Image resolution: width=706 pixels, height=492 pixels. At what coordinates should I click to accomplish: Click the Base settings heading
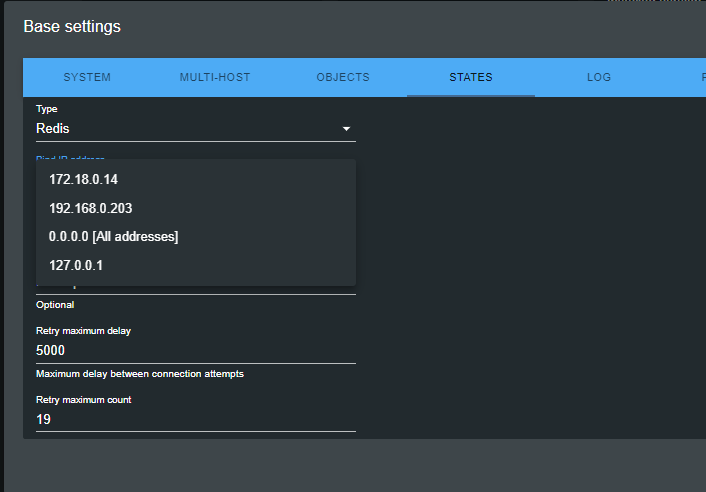click(72, 27)
